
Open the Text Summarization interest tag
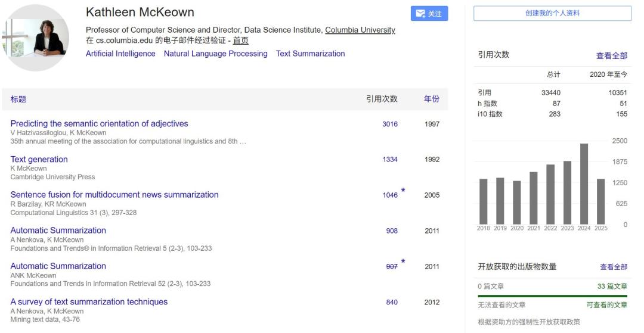tap(311, 54)
